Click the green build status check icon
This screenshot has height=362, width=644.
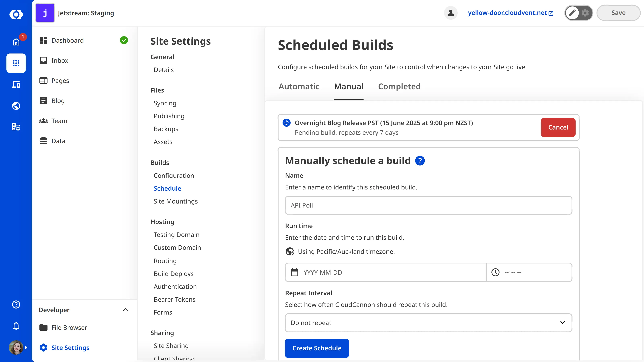[x=124, y=40]
